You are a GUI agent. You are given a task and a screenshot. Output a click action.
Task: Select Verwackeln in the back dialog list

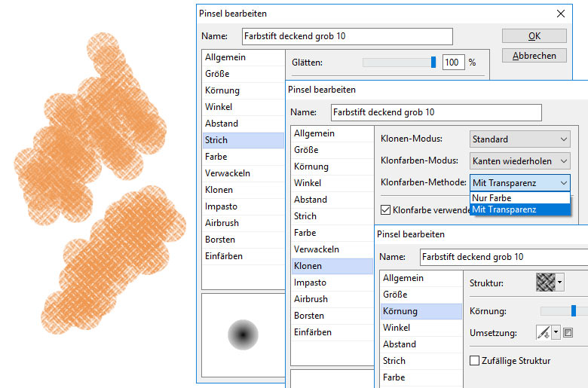[243, 173]
